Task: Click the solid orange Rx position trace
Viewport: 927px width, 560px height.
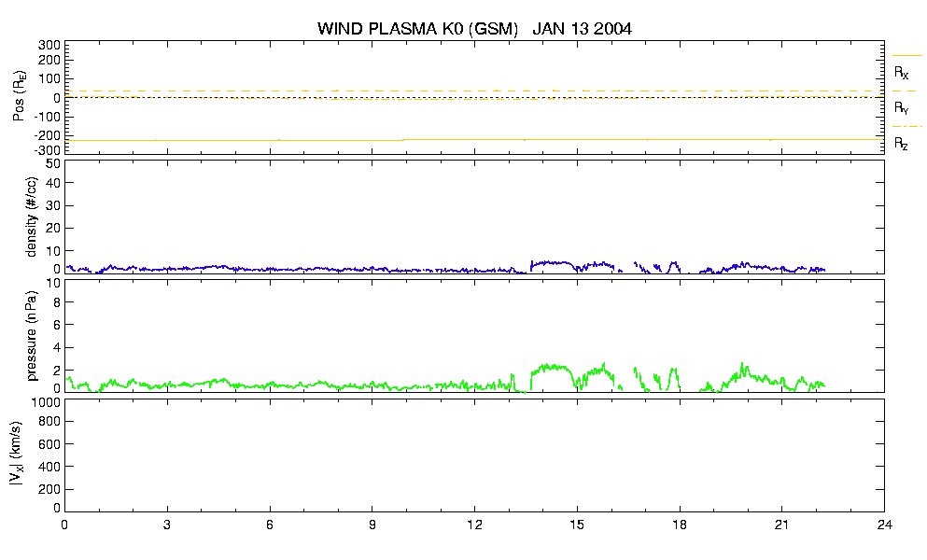Action: 473,140
